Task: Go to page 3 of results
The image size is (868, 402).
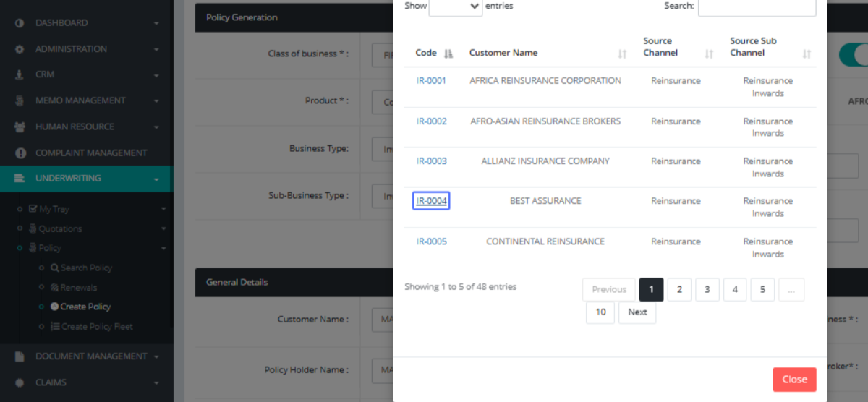Action: (x=707, y=290)
